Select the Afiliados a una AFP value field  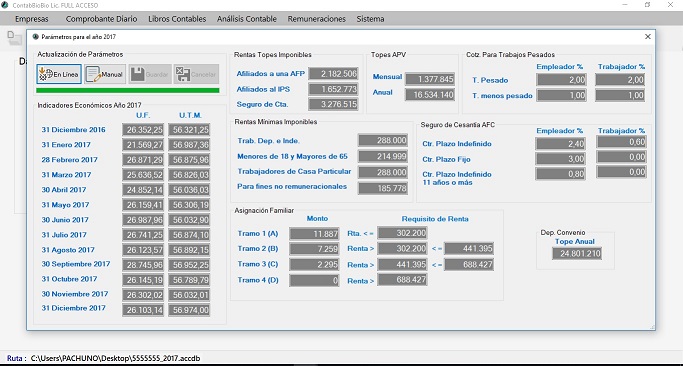(333, 74)
